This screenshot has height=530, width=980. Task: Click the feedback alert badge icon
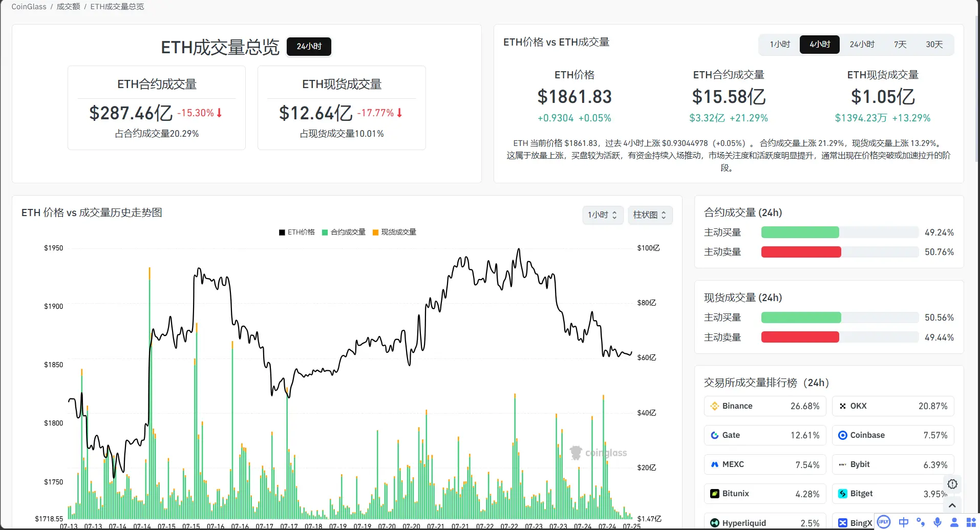pos(952,484)
